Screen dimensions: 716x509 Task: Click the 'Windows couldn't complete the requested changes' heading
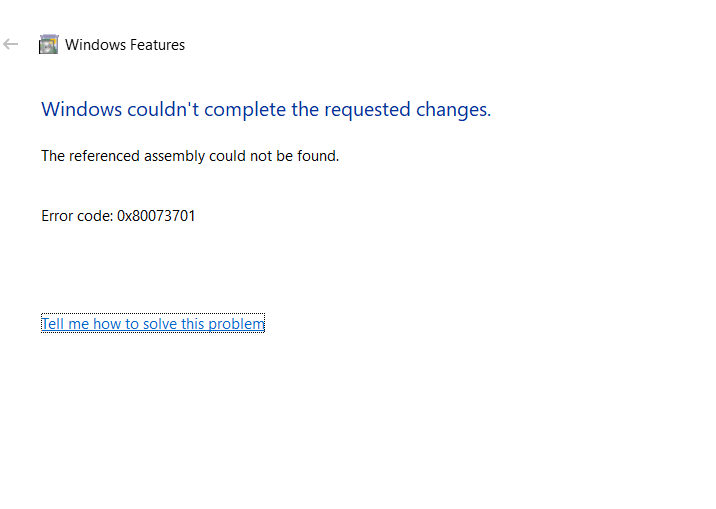[x=266, y=110]
